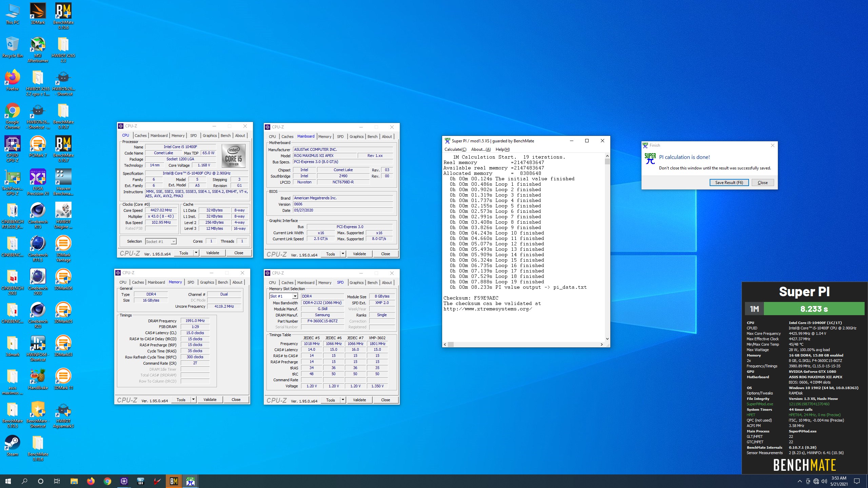
Task: Open CPUID CPU-Z desktop icon
Action: tap(12, 149)
